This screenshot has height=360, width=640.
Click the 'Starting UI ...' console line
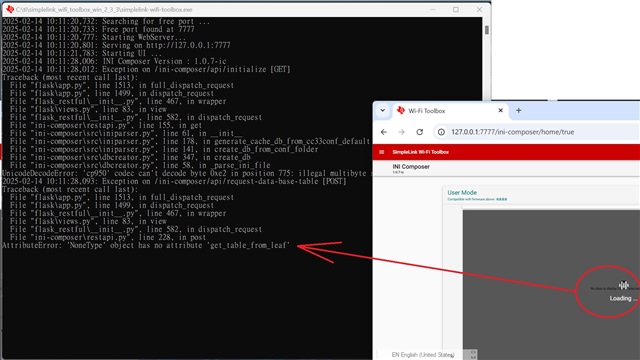[82, 53]
